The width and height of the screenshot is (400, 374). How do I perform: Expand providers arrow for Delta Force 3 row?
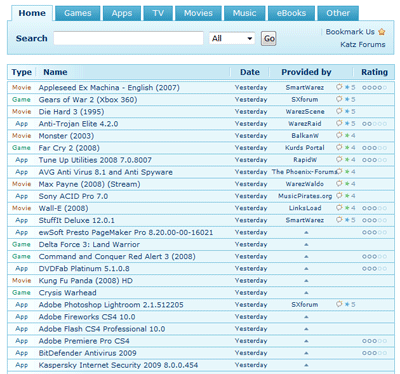pyautogui.click(x=306, y=245)
